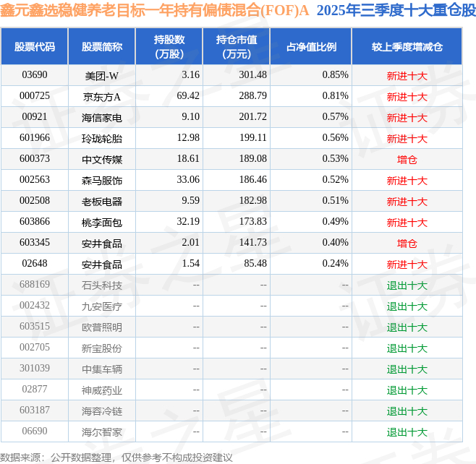The width and height of the screenshot is (476, 464).
Task: Click the 新进十大 status in 02648 row
Action: click(x=407, y=264)
